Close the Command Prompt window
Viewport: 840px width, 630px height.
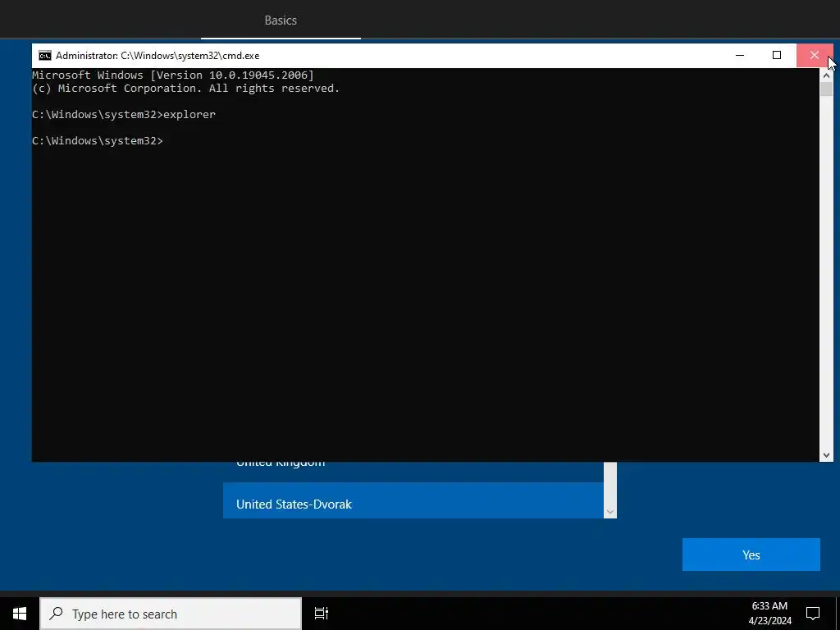(x=815, y=55)
